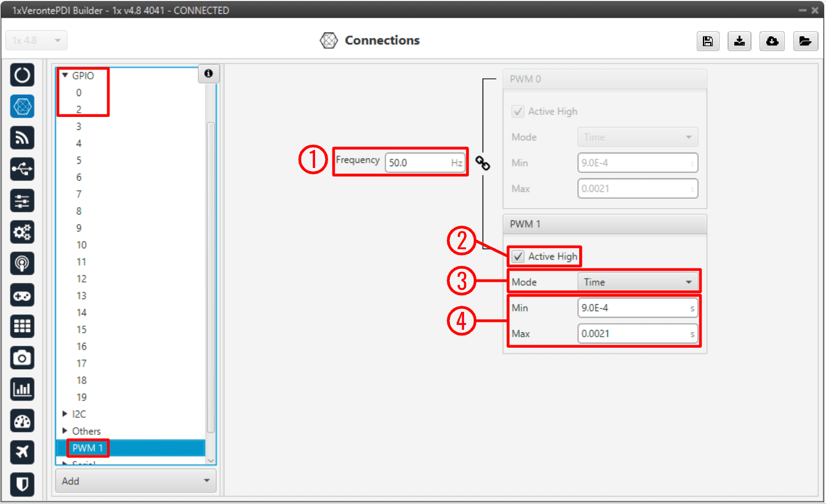Viewport: 826px width, 504px height.
Task: Click the save disk icon in header
Action: pos(708,41)
